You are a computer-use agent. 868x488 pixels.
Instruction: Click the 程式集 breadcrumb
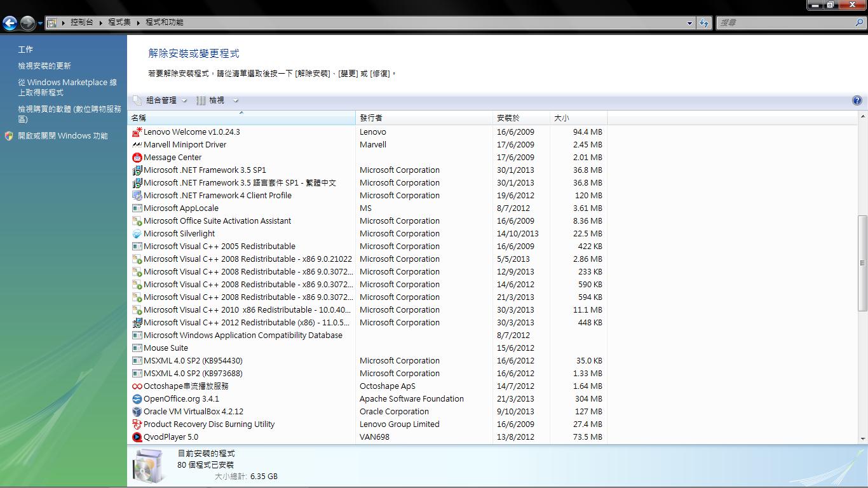119,22
